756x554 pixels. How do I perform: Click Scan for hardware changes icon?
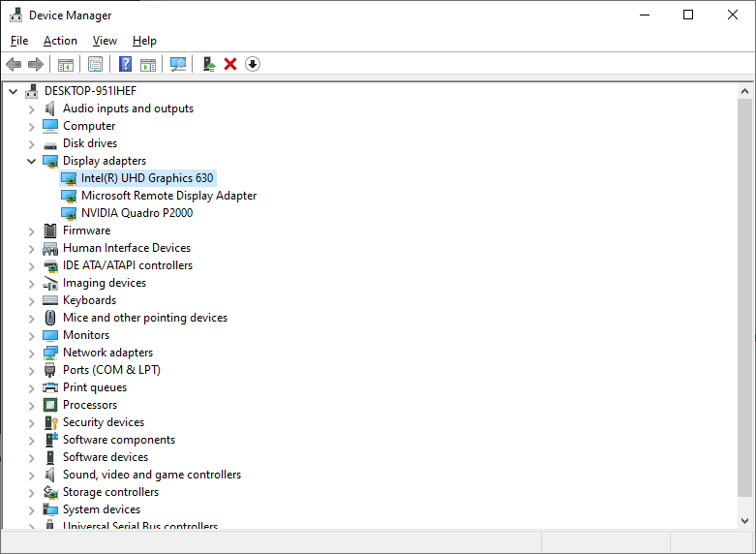pos(178,64)
